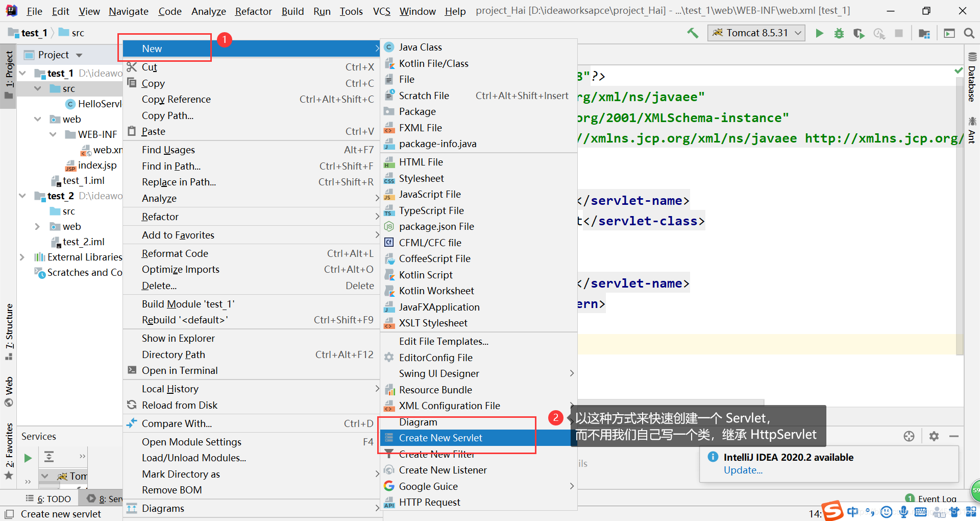Image resolution: width=980 pixels, height=521 pixels.
Task: Collapse the test_1 module tree node
Action: coord(23,74)
